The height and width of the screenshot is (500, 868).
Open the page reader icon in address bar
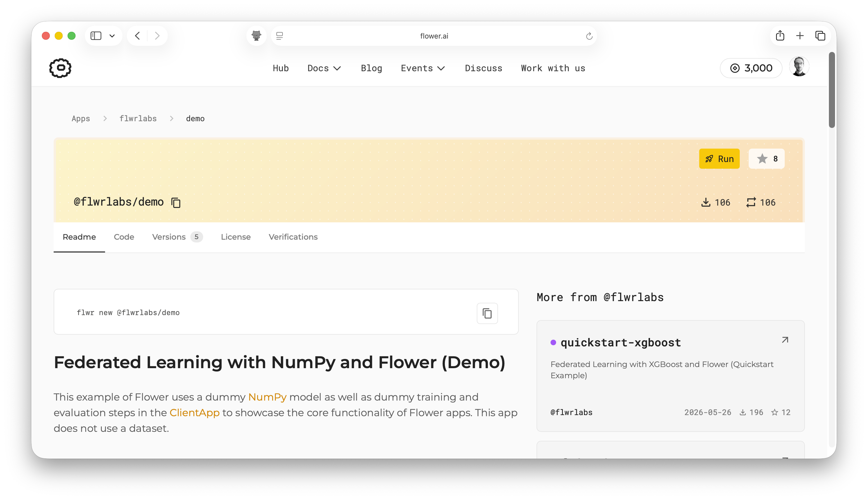[280, 36]
